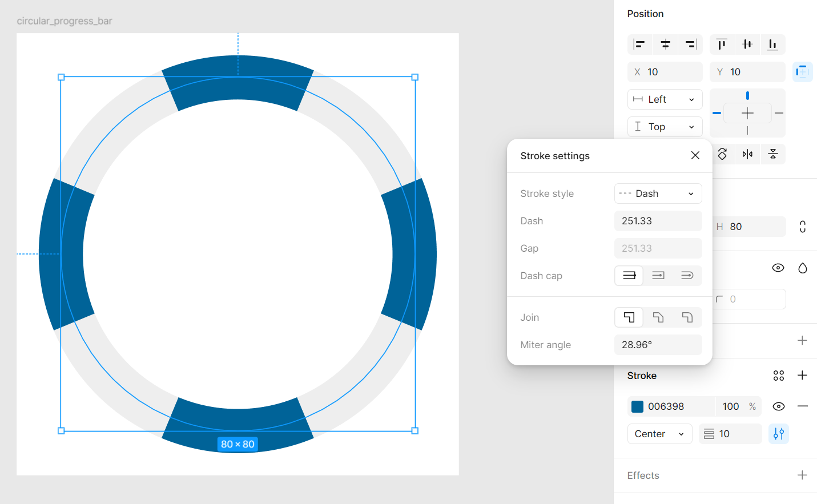Open the Stroke style Dash dropdown

(x=658, y=193)
